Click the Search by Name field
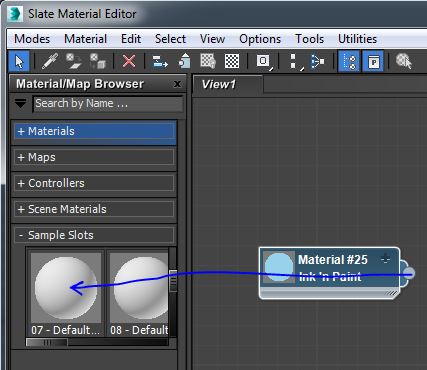 point(108,104)
